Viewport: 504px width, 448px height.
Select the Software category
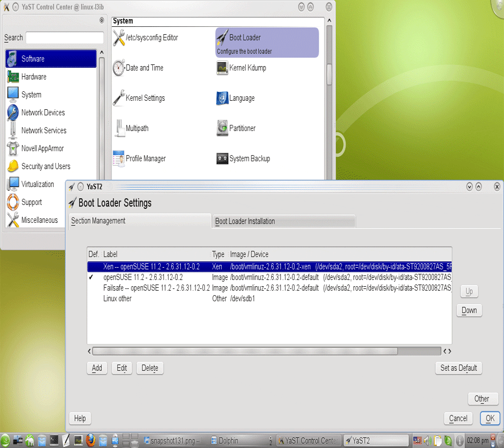[51, 59]
